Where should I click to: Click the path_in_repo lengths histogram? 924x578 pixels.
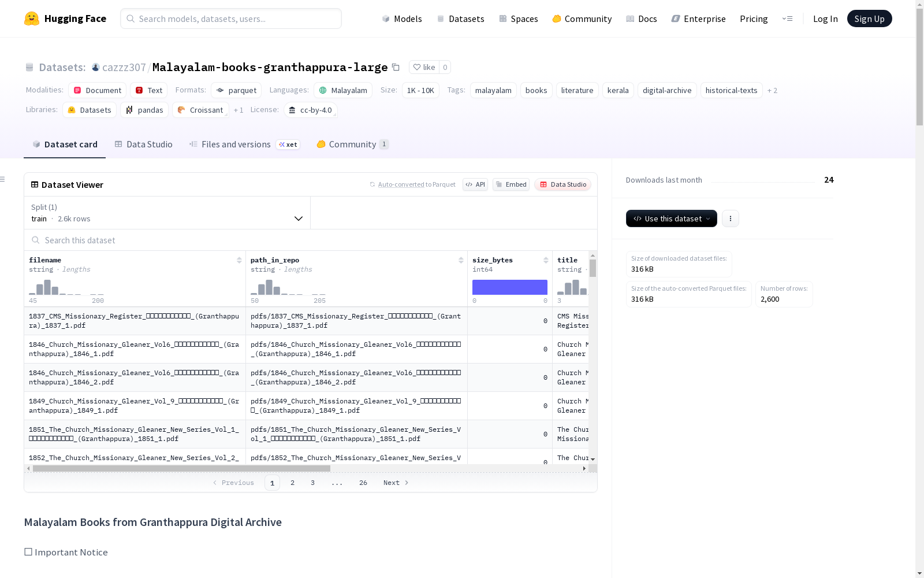pos(288,287)
